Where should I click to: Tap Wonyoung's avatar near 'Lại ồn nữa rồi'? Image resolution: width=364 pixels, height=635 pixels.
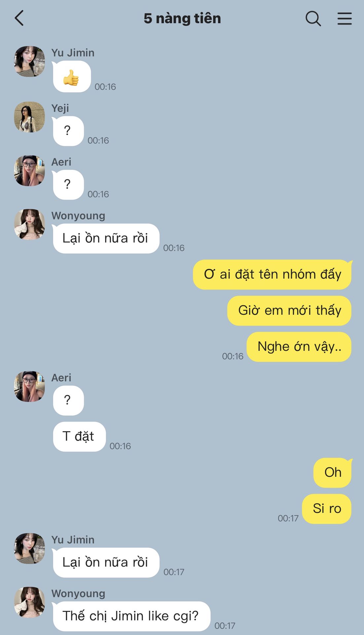tap(29, 225)
